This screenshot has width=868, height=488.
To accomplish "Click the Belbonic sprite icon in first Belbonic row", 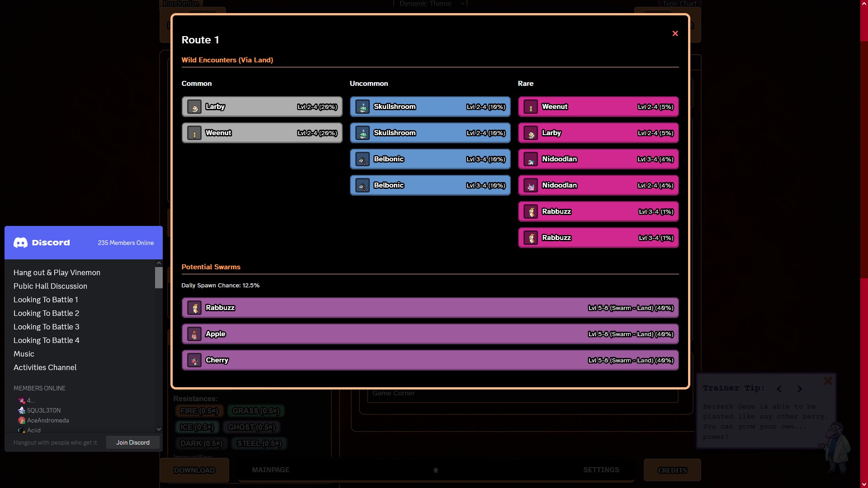I will point(363,160).
